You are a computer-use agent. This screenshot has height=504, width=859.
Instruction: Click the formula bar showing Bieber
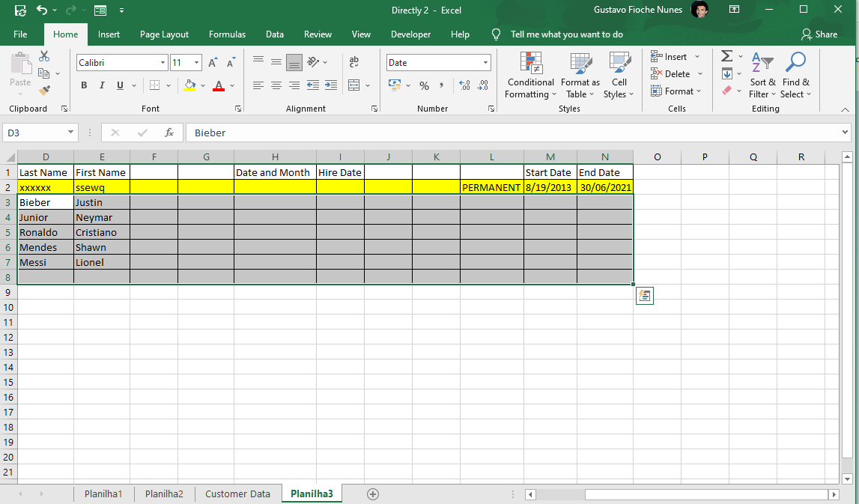tap(517, 133)
